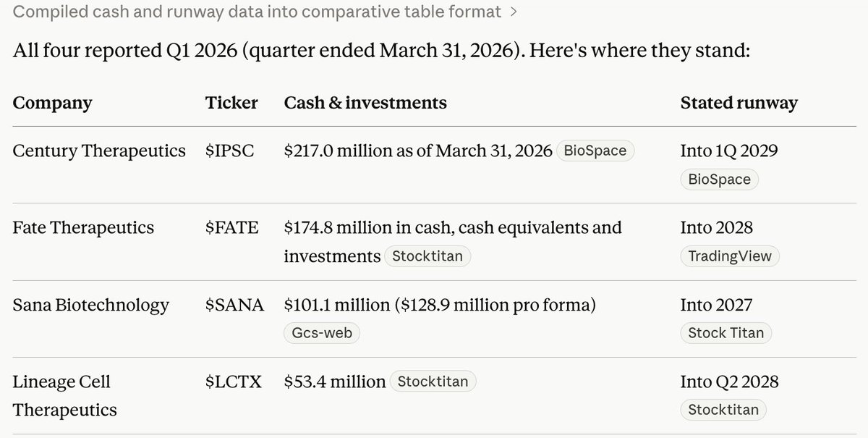Click the Lineage Cell Therapeutics company name

click(65, 395)
